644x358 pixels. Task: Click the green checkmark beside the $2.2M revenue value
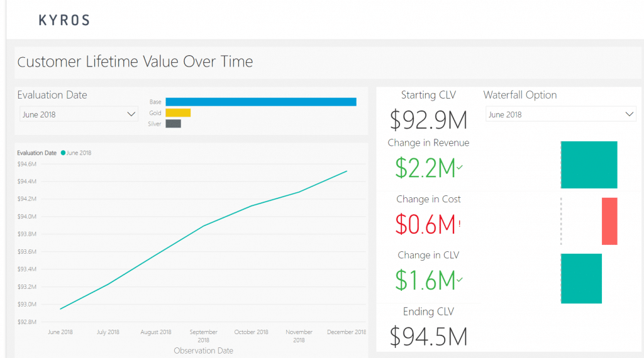click(x=460, y=167)
